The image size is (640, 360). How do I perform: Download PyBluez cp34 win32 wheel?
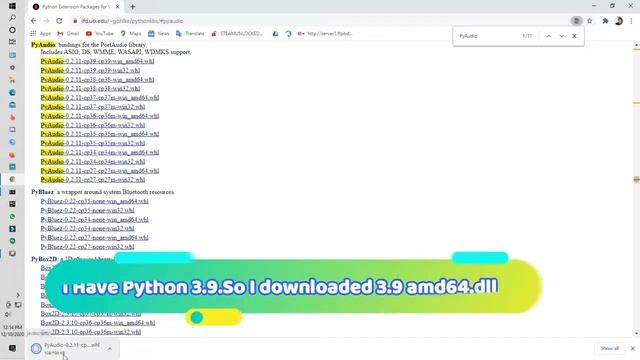coord(87,229)
